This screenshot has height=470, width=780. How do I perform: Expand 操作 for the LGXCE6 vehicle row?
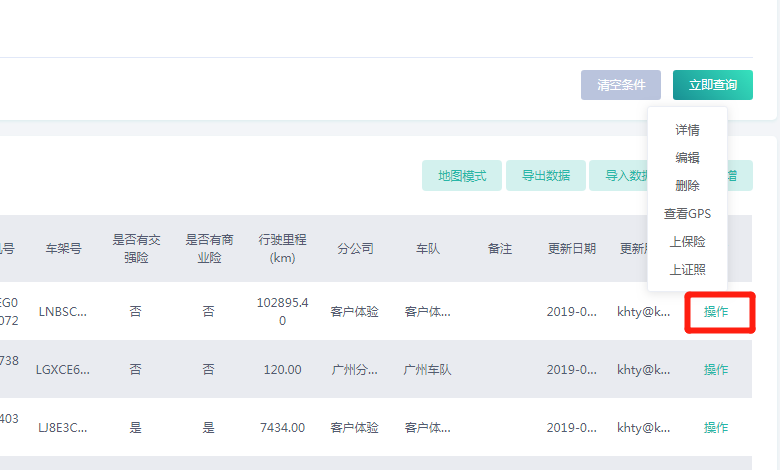coord(716,370)
